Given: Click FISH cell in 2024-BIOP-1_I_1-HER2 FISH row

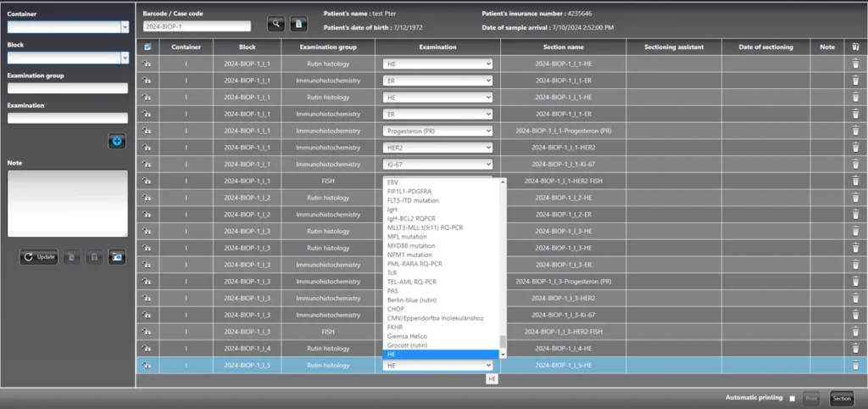Looking at the screenshot, I should [328, 181].
